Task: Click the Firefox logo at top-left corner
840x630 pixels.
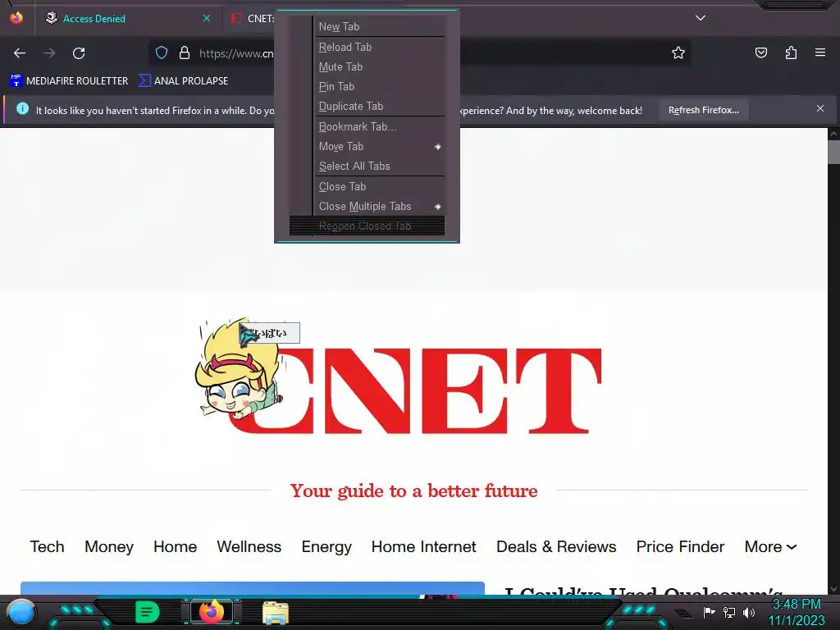Action: [x=16, y=18]
